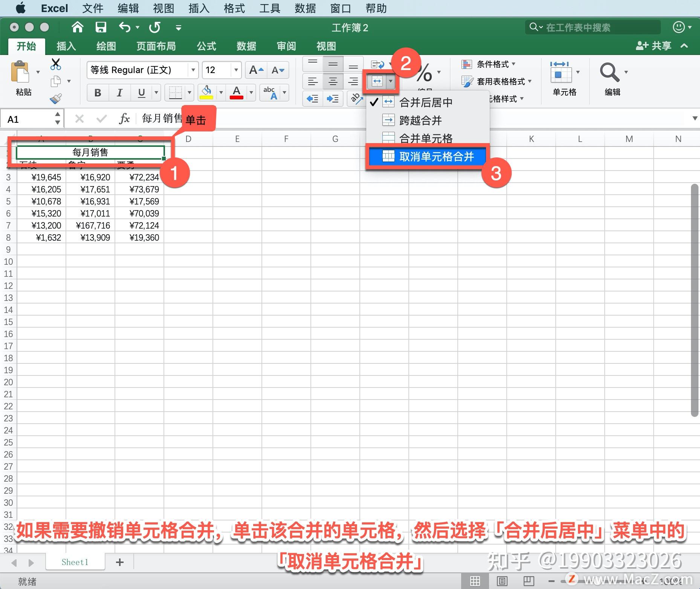This screenshot has width=700, height=589.
Task: Select Merge Across (跨越合并) menu item
Action: click(428, 120)
